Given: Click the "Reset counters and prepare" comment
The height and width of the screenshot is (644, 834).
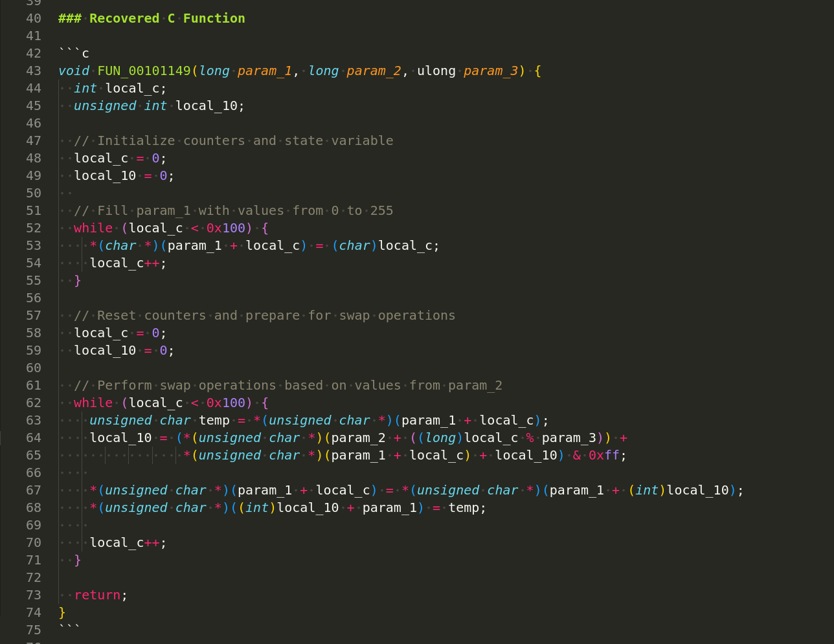Looking at the screenshot, I should pyautogui.click(x=265, y=315).
